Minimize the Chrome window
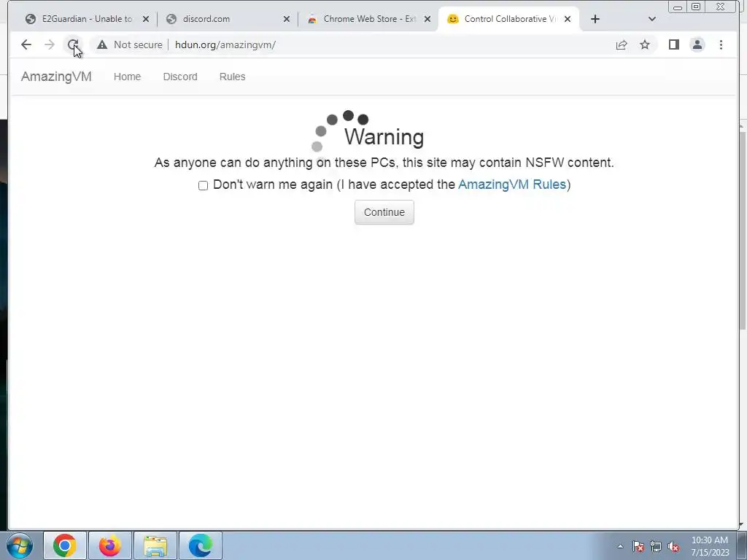Viewport: 747px width, 560px height. 678,7
